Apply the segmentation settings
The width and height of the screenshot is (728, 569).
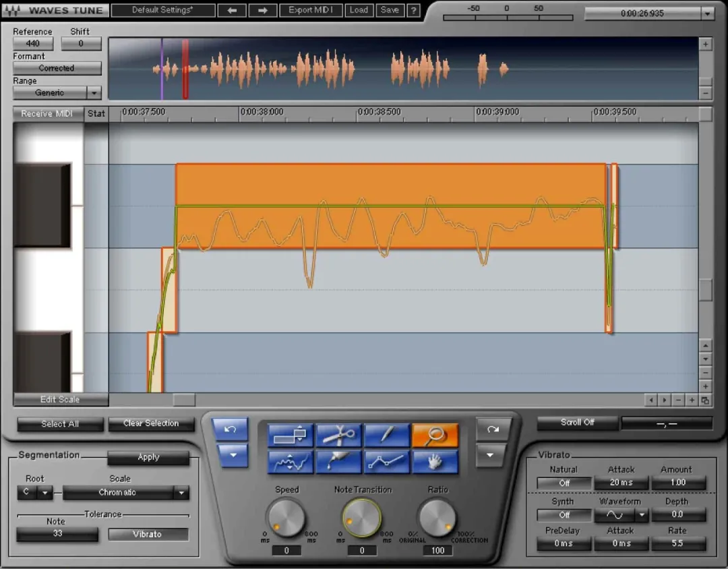[148, 458]
